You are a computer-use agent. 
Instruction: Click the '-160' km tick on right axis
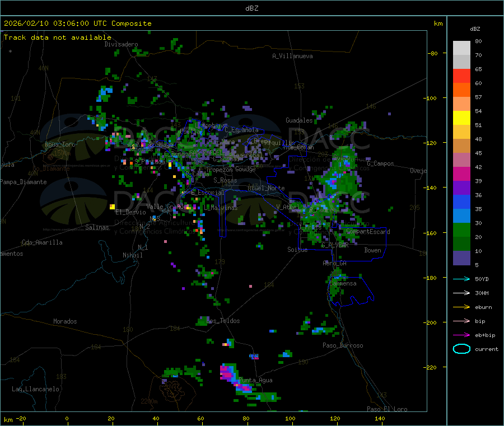pos(431,233)
